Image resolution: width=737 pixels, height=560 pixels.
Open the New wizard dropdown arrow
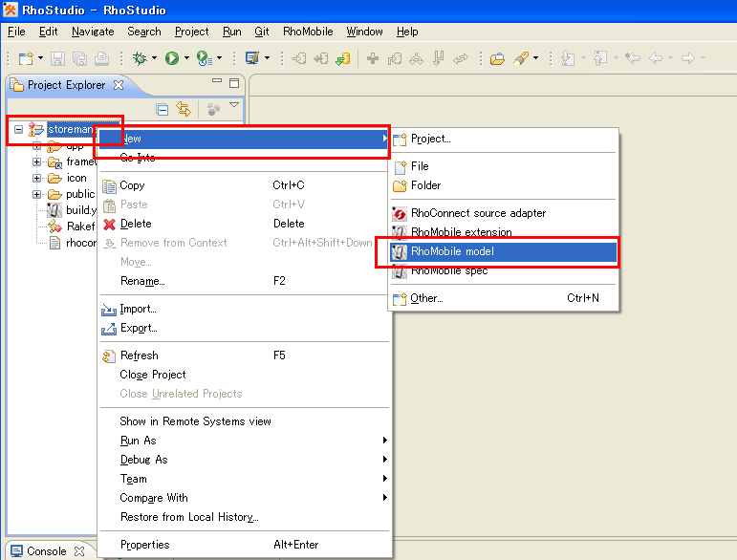(40, 58)
